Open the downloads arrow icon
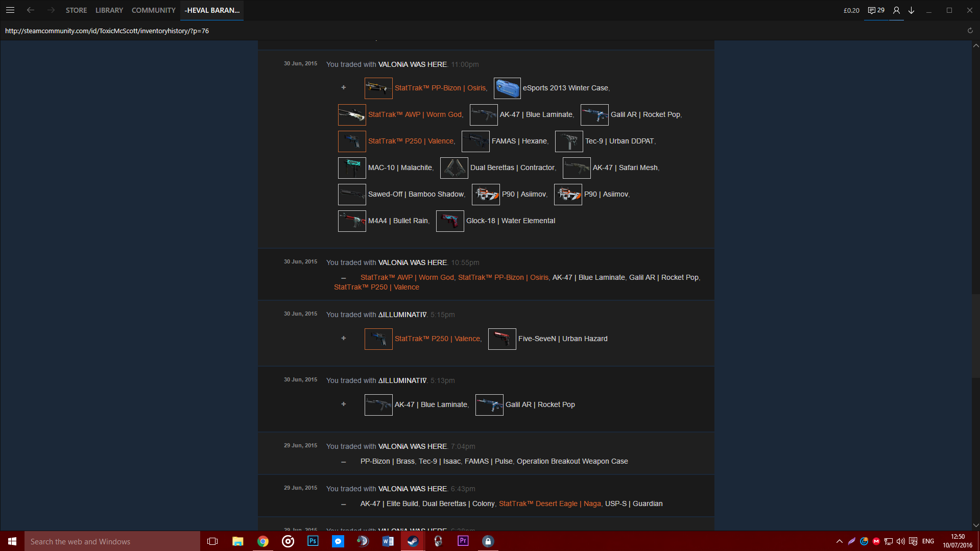This screenshot has height=551, width=980. point(911,10)
